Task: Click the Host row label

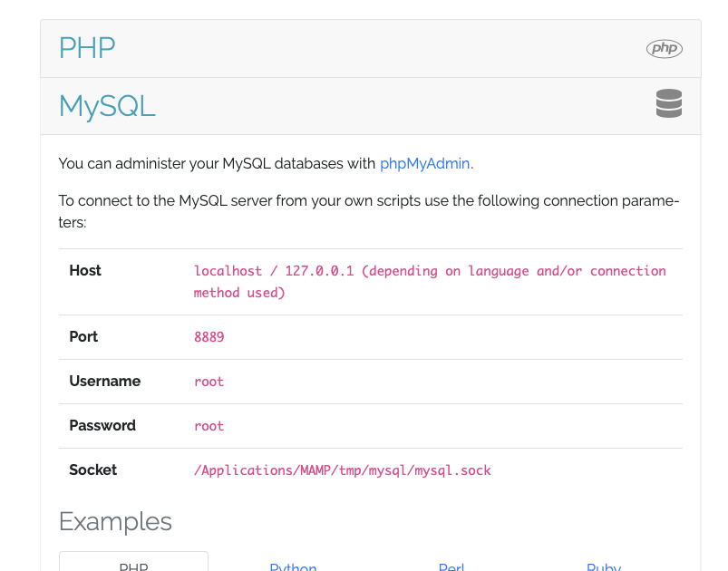Action: [x=85, y=271]
